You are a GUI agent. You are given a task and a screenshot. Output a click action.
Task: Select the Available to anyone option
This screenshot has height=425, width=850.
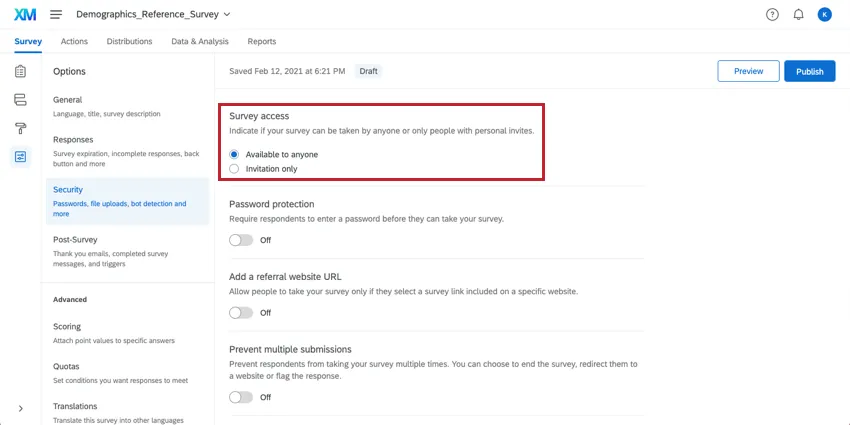tap(234, 155)
